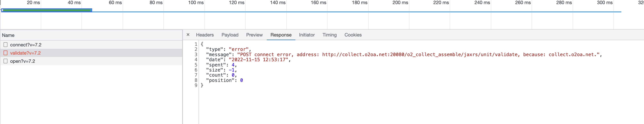The width and height of the screenshot is (644, 124).
Task: Open the Timing tab
Action: 329,35
